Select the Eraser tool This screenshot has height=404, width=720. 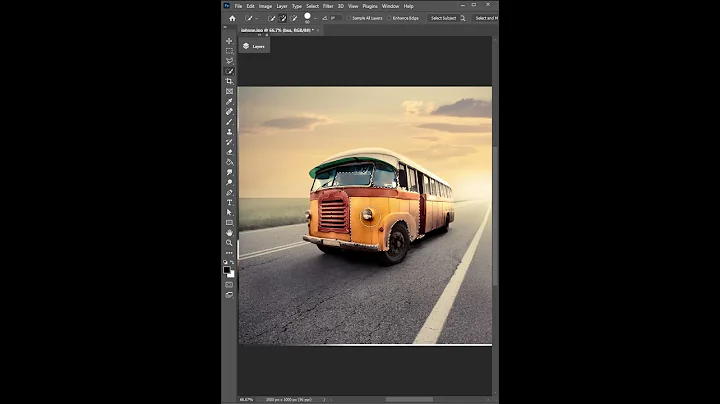[x=229, y=152]
